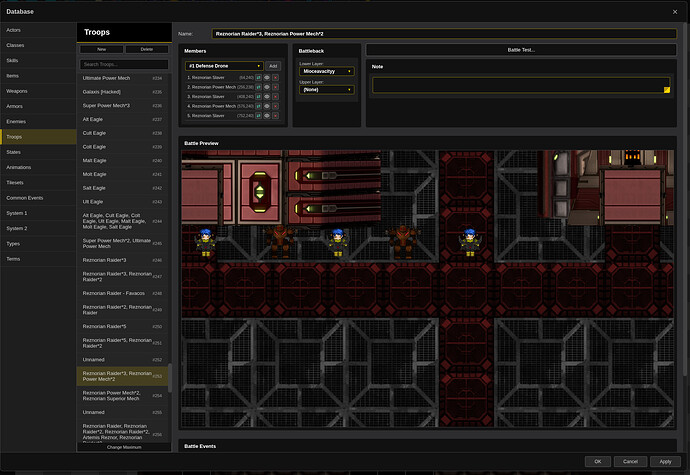Click the Delete troop button
The height and width of the screenshot is (475, 690).
point(147,49)
